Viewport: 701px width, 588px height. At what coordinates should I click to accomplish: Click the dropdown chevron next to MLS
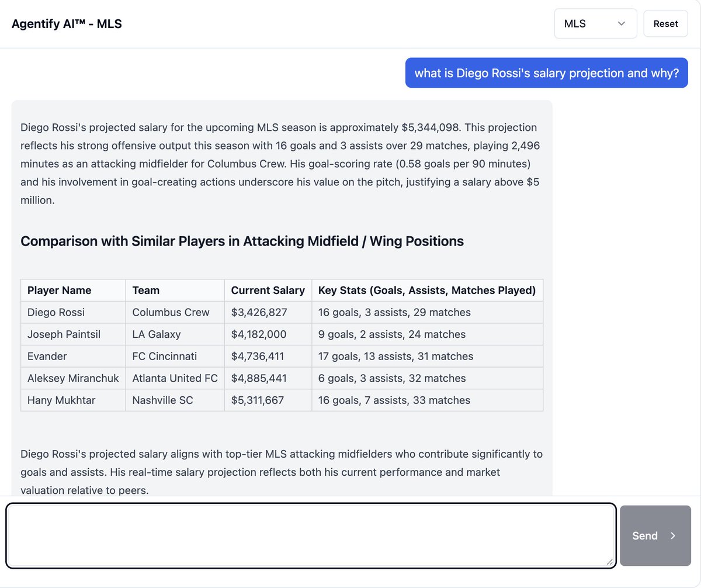point(621,23)
